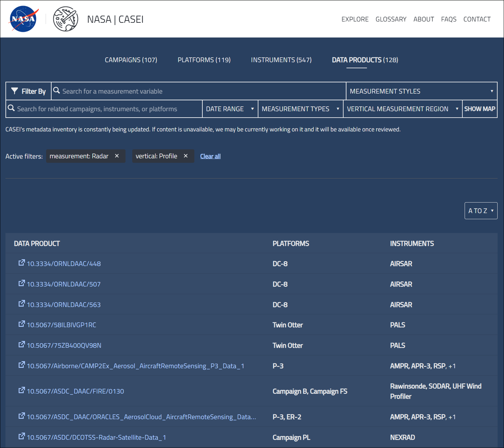Click the Clear all filters link
Image resolution: width=504 pixels, height=448 pixels.
[210, 156]
